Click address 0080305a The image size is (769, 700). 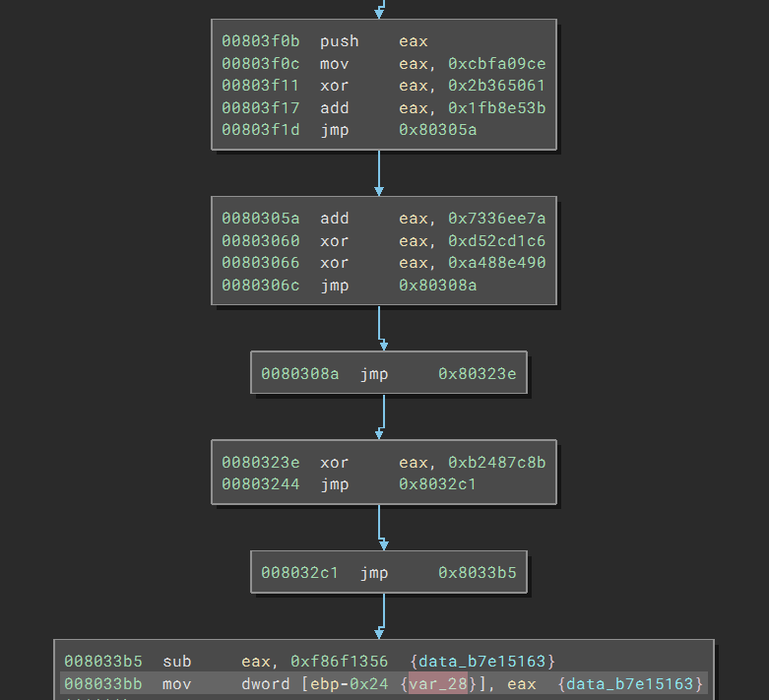[260, 219]
